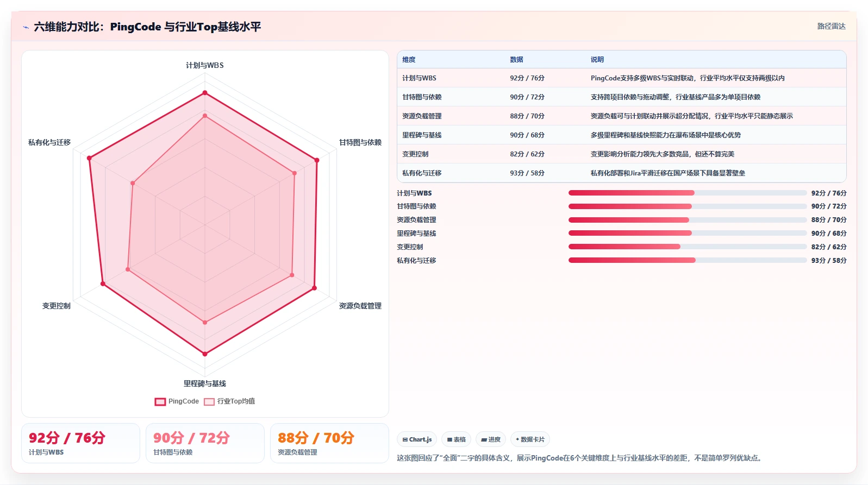Select the 私有化与迁移 table row name cell
Screen dimensions: 868x485
click(422, 173)
